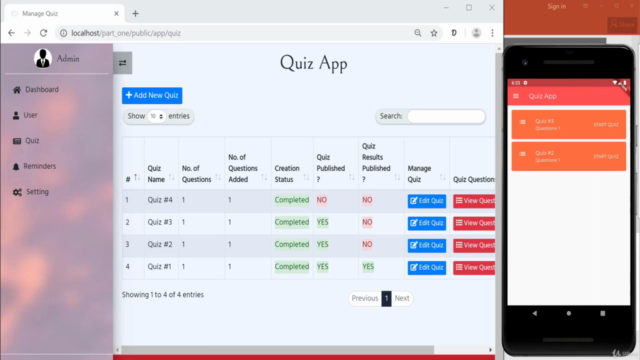
Task: View questions for Quiz #4
Action: (474, 201)
